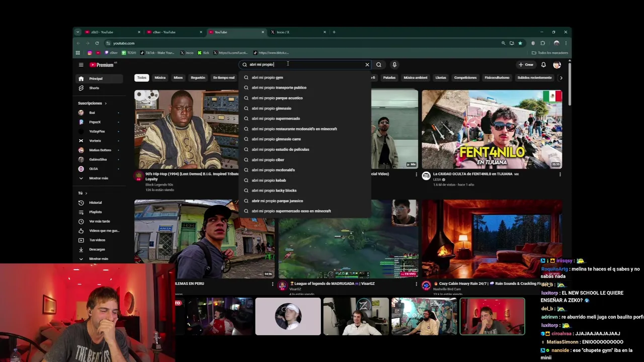Start voice search with the microphone icon

coord(394,64)
